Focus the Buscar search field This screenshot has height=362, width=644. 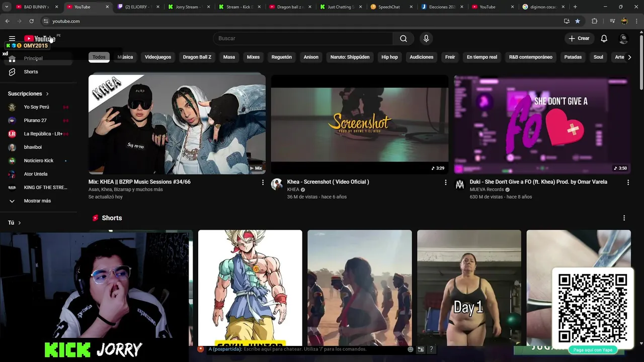click(x=303, y=39)
